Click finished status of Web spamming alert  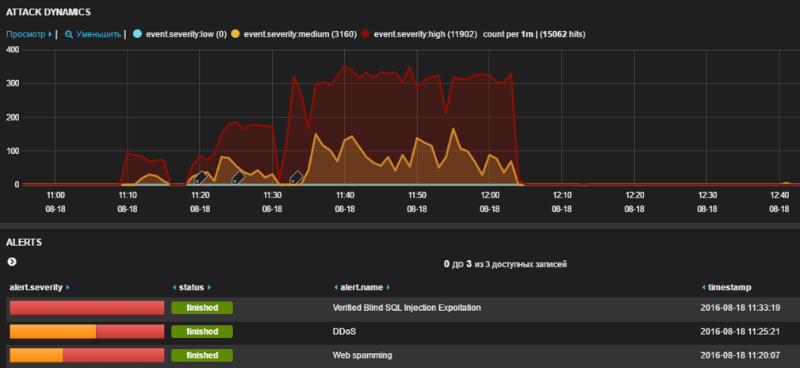click(x=202, y=355)
